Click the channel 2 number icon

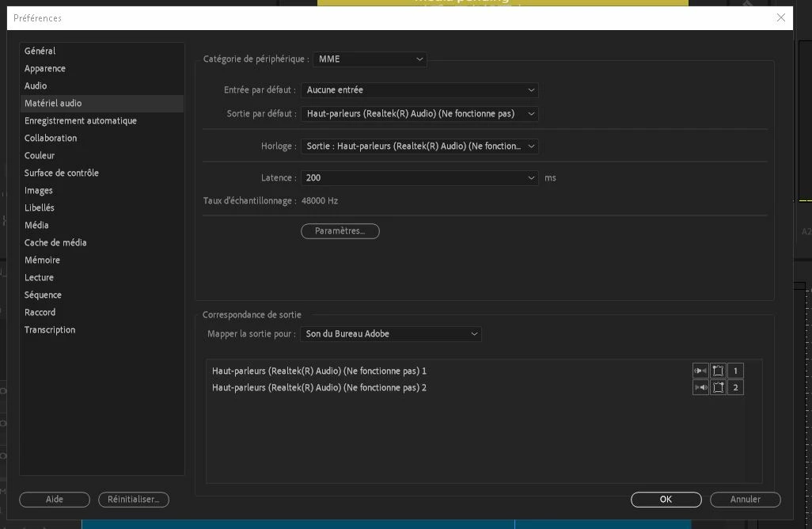click(x=735, y=387)
